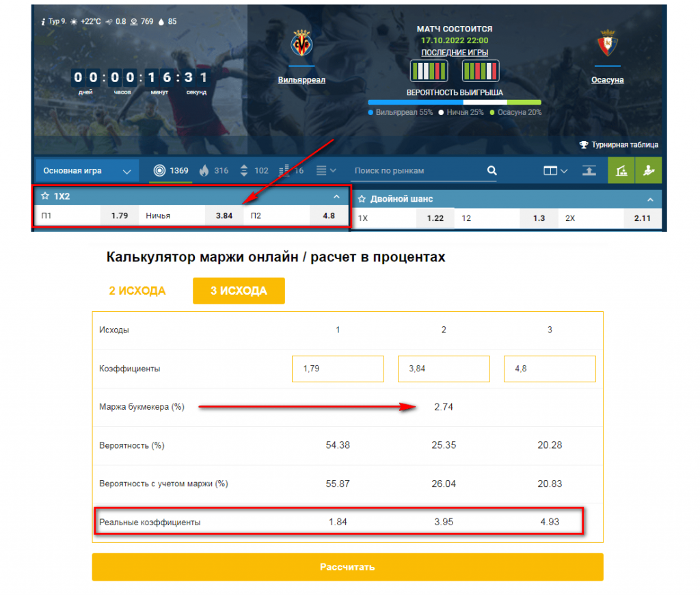Select the target icon filter showing 1369
Viewport: 700px width, 595px height.
pyautogui.click(x=171, y=171)
